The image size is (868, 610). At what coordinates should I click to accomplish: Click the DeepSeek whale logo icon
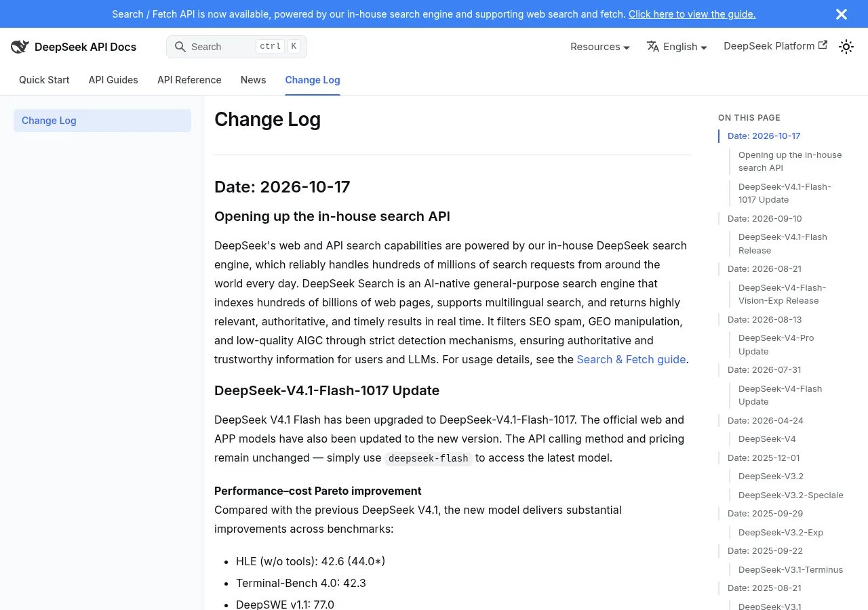(x=20, y=47)
